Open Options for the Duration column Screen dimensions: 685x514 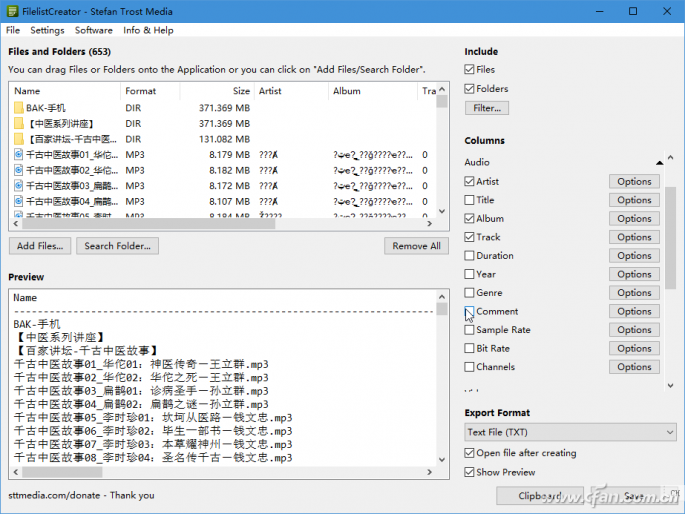[634, 255]
